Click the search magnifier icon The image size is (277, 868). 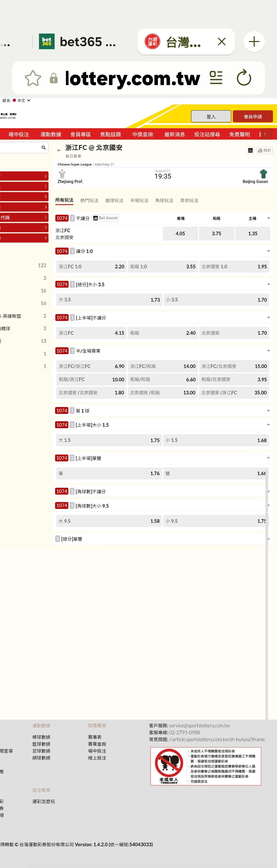point(44,148)
